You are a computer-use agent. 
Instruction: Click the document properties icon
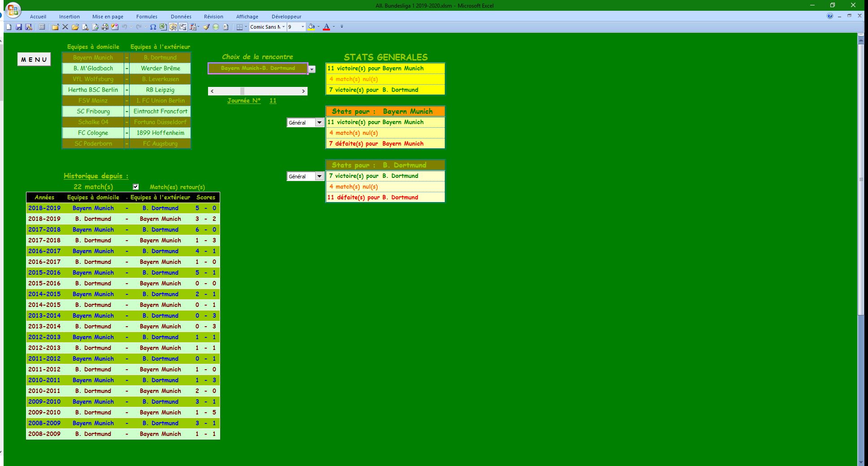click(x=226, y=27)
